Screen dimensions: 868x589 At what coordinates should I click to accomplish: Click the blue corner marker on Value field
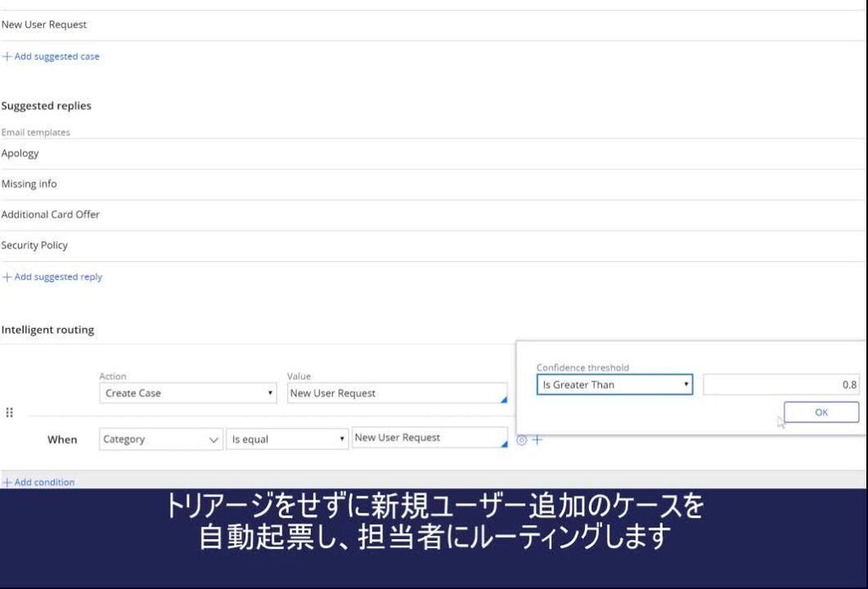(x=504, y=399)
